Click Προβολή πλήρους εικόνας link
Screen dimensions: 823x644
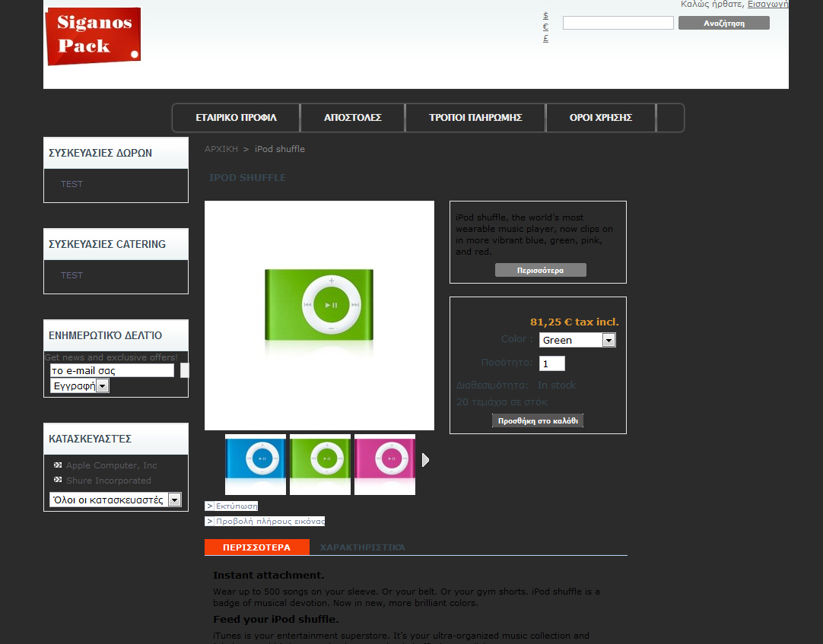coord(265,521)
